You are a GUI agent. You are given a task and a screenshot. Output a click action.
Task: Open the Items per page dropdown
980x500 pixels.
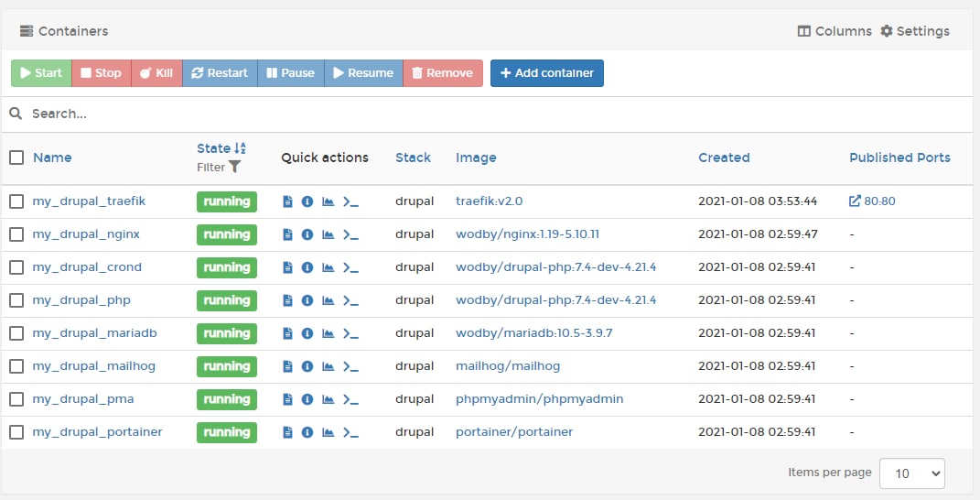click(912, 473)
